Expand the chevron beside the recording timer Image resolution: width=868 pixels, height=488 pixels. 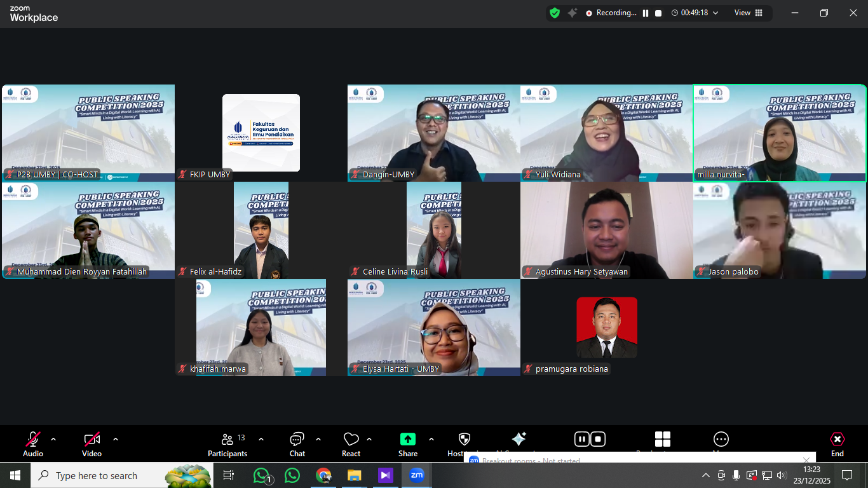715,13
